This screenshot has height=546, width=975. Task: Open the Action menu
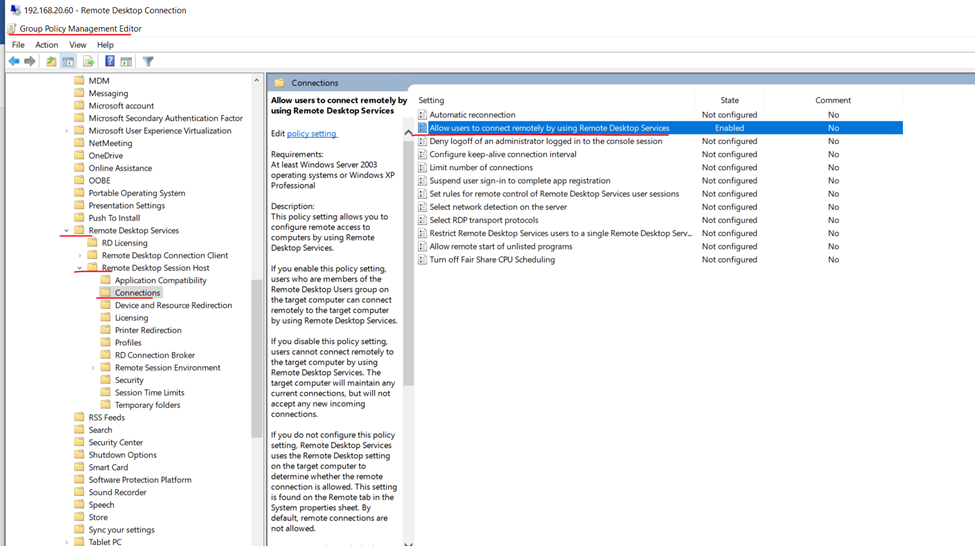[x=47, y=45]
